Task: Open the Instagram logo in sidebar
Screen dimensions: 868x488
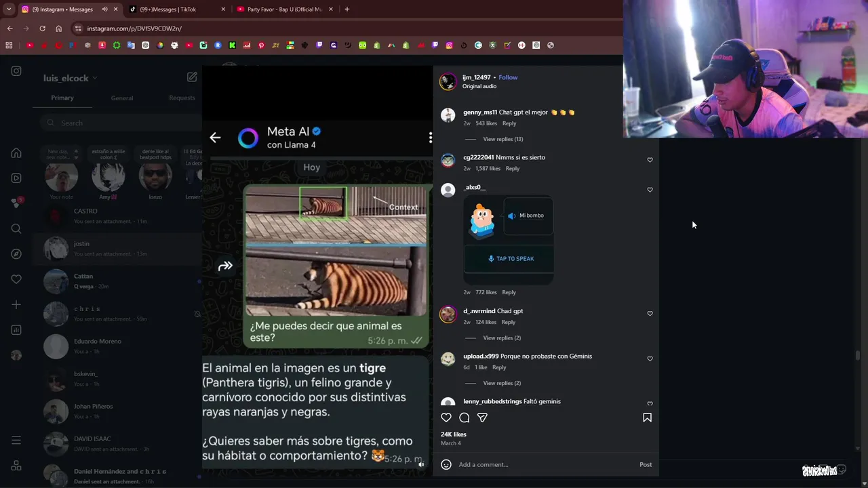Action: pos(16,71)
